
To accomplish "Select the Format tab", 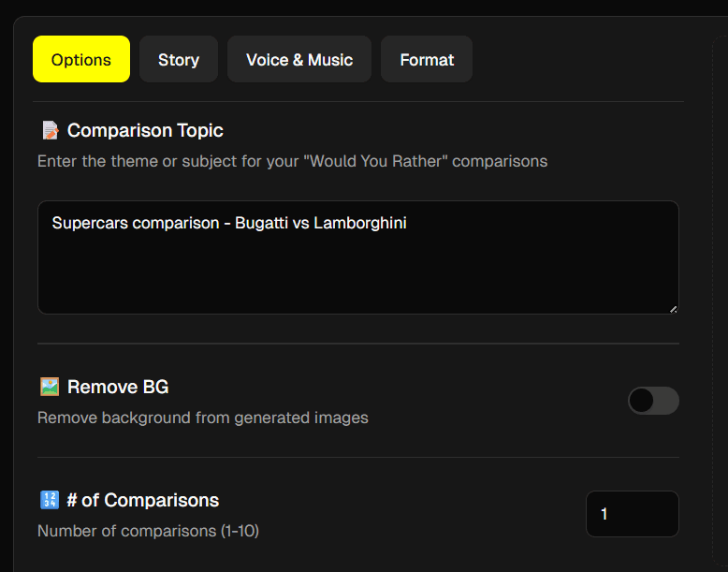I will pyautogui.click(x=427, y=60).
